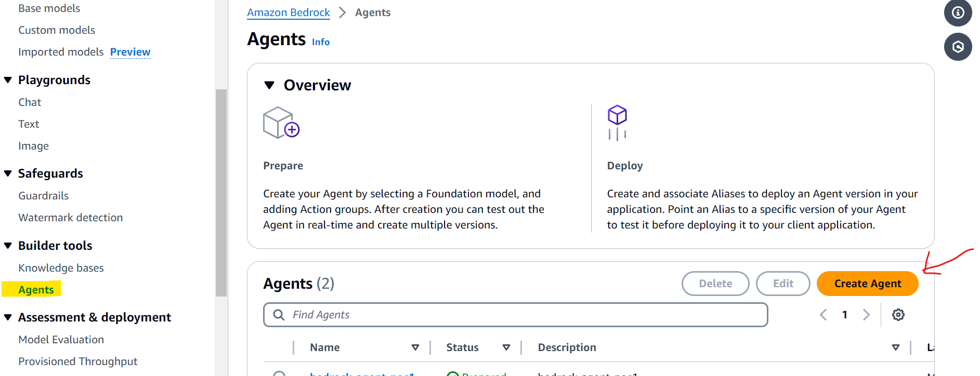Click the hexagon icon below the info icon
This screenshot has width=980, height=376.
point(958,47)
